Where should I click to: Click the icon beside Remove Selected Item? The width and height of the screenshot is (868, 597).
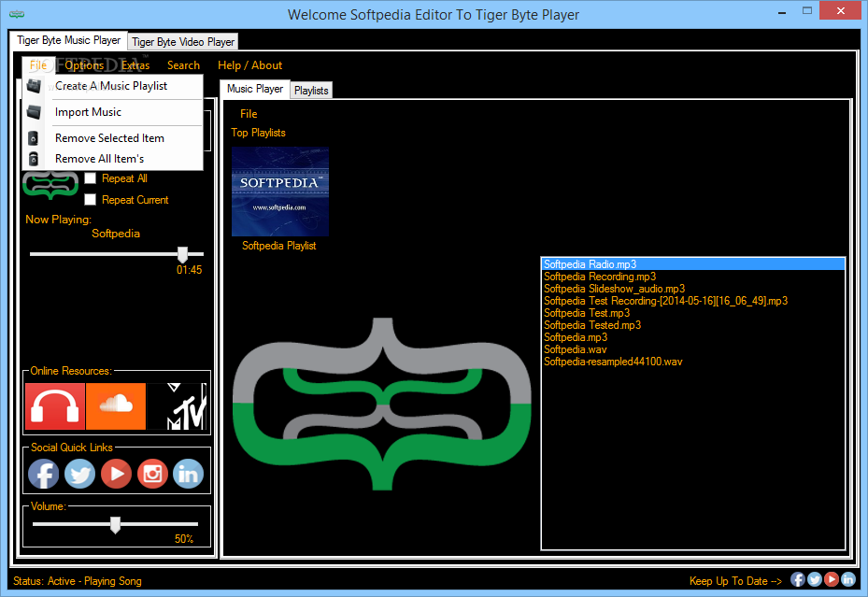click(34, 137)
